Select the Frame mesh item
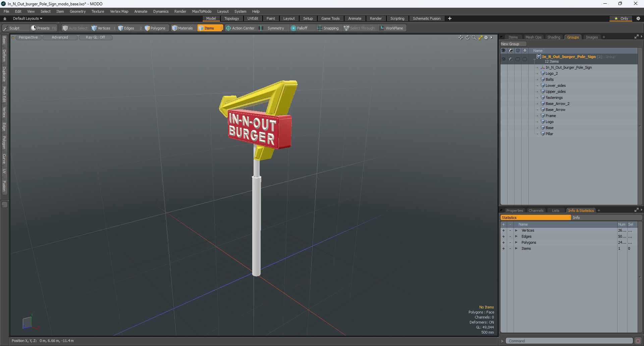 coord(550,116)
